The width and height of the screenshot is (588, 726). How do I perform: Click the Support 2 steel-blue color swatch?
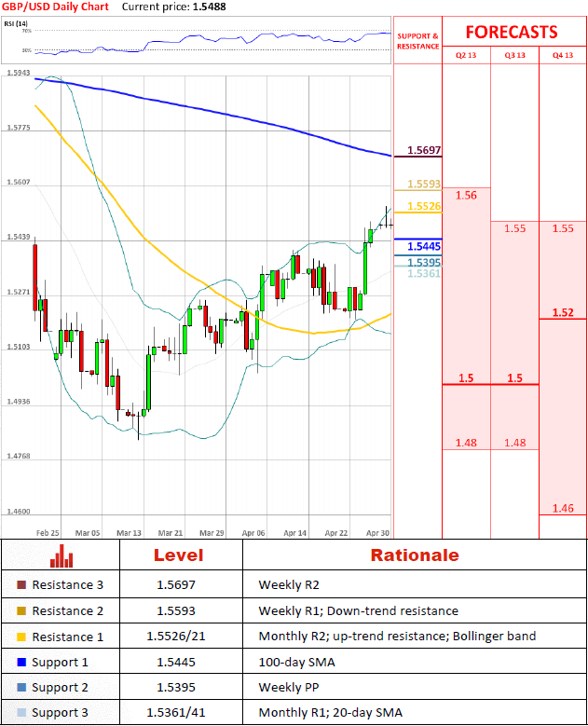click(21, 687)
